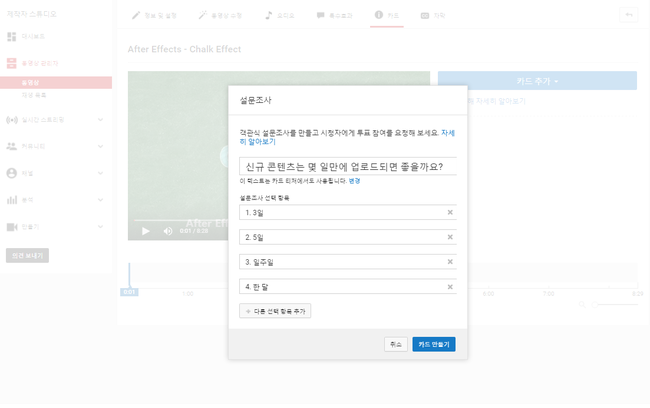Click the pencil icon for 정보 및 설정 tab
The width and height of the screenshot is (650, 408).
tap(136, 15)
